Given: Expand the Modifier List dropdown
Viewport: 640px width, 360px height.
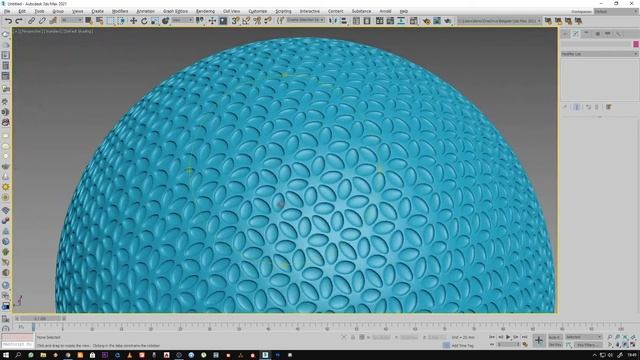Looking at the screenshot, I should coord(599,54).
